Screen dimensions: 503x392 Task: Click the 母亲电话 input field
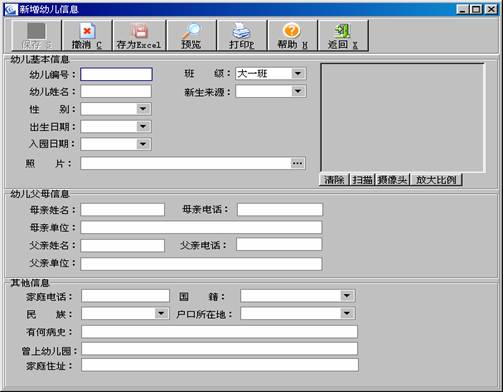(x=280, y=210)
